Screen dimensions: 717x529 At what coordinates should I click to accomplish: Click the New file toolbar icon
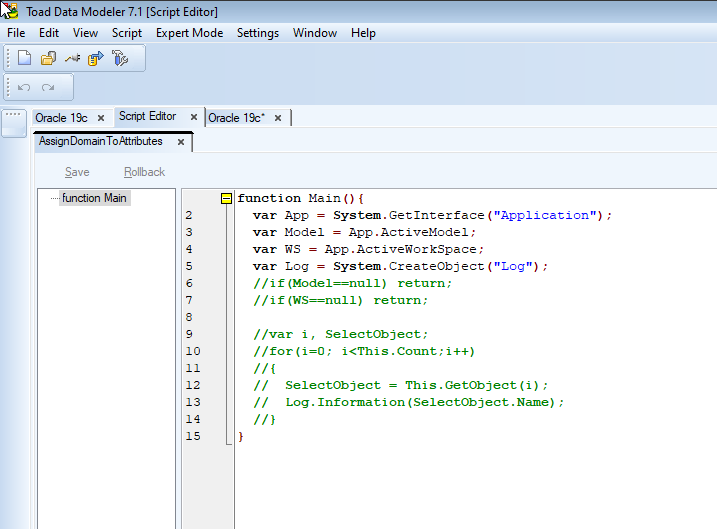click(x=25, y=58)
